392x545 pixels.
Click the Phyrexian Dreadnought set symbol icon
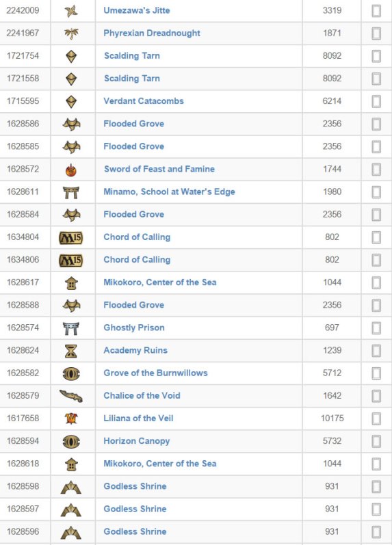(71, 34)
